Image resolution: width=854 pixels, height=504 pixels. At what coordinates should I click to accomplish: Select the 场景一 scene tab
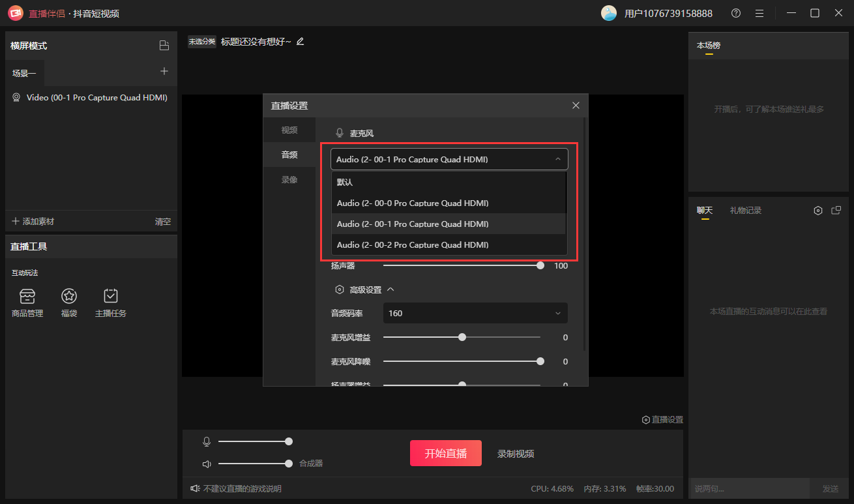[x=25, y=73]
